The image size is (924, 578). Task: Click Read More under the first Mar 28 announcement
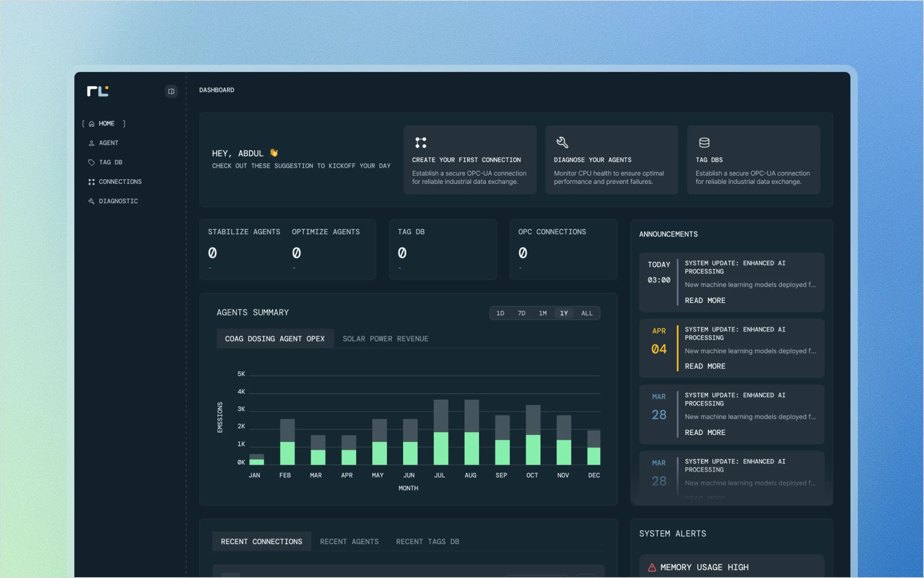click(x=705, y=433)
